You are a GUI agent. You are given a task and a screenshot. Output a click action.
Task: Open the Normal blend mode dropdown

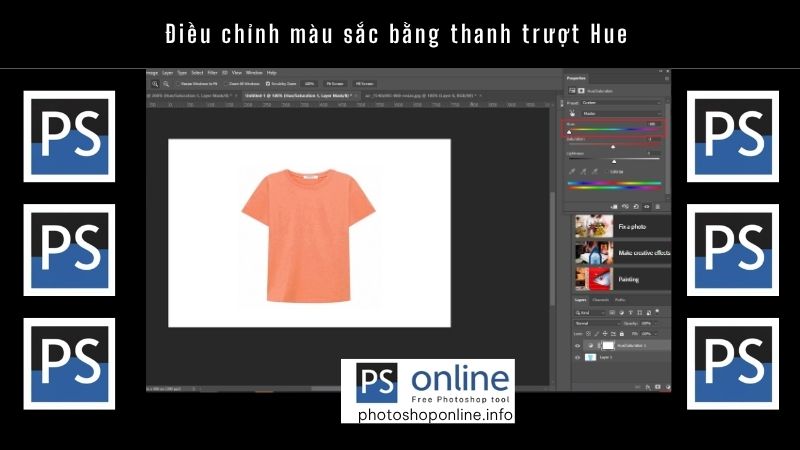point(597,323)
